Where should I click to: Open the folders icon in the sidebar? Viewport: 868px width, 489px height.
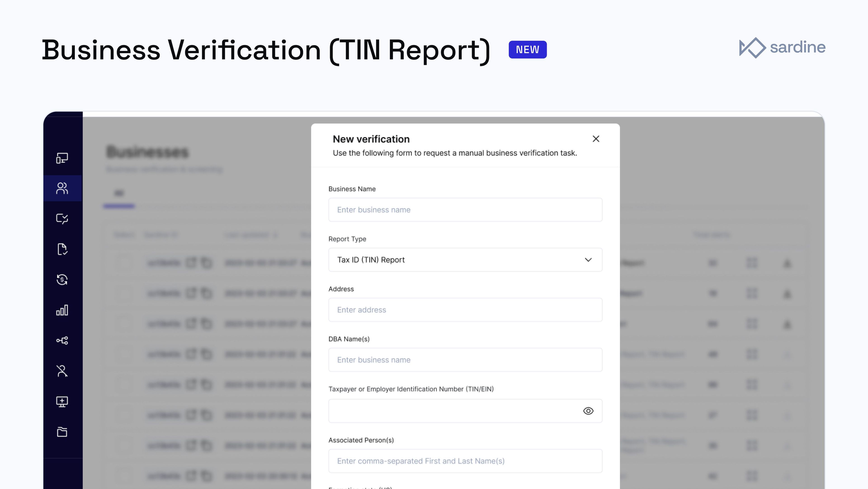(62, 432)
